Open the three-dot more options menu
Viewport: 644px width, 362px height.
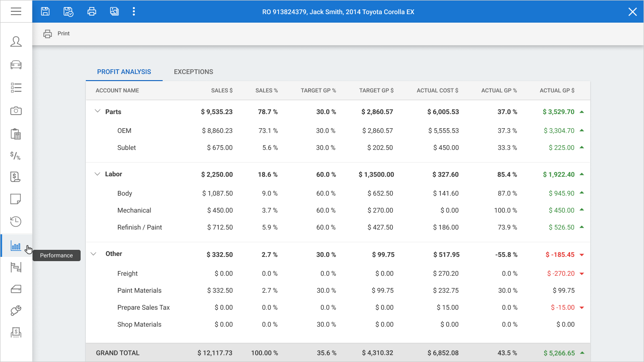tap(134, 11)
